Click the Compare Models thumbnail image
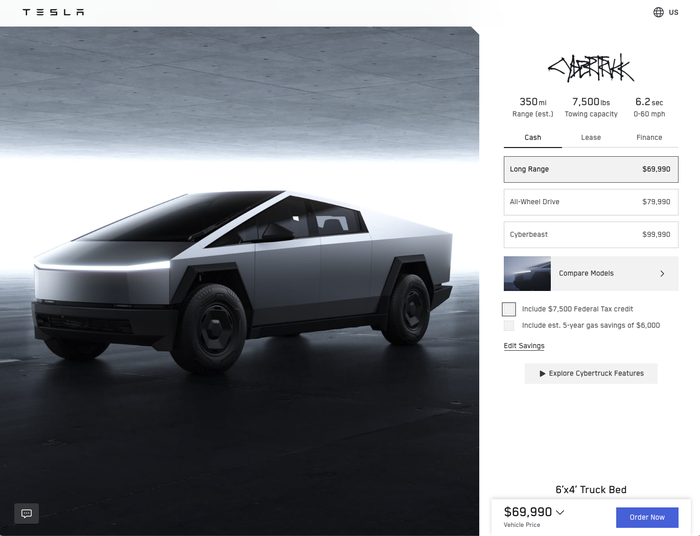 (x=527, y=274)
